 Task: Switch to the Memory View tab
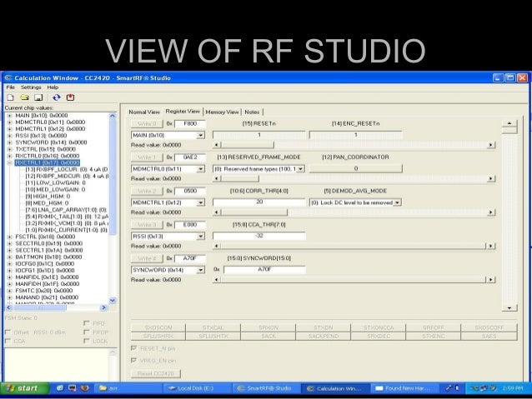point(222,112)
